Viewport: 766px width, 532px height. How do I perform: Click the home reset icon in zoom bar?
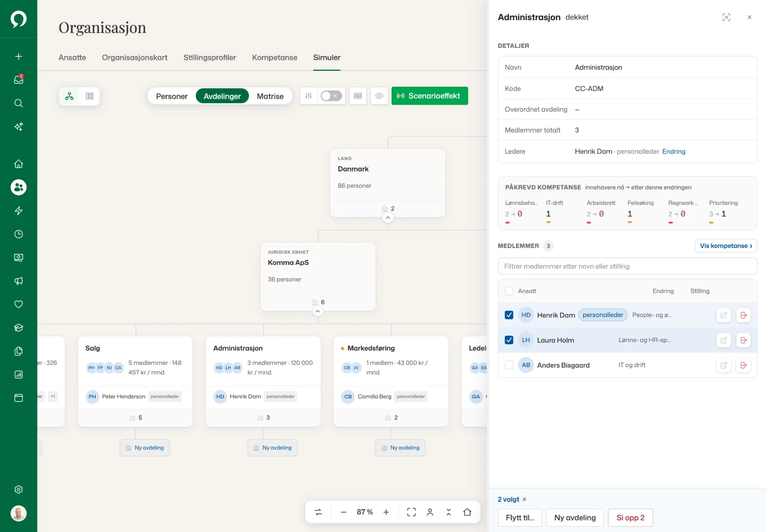(467, 512)
